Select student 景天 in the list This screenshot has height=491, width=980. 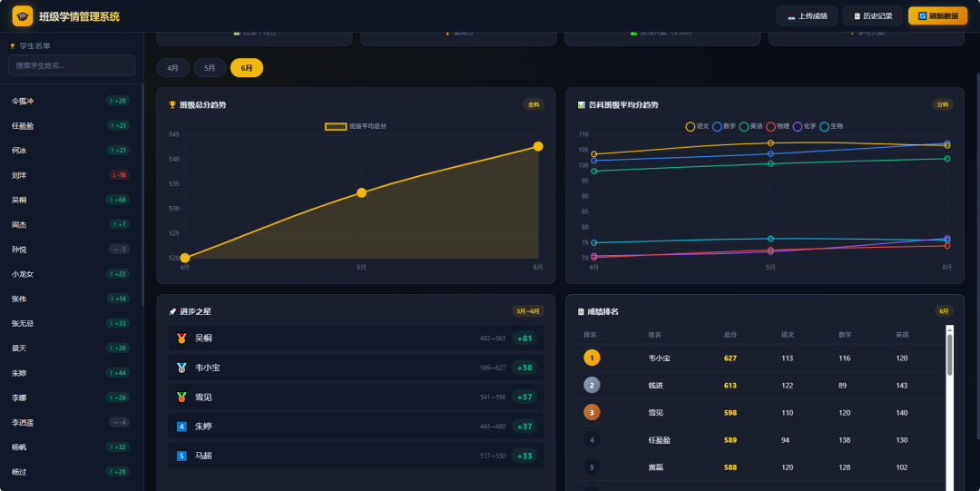71,349
